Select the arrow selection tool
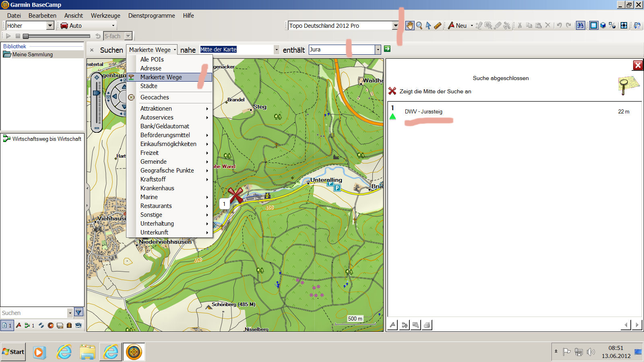Image resolution: width=644 pixels, height=362 pixels. (x=428, y=25)
